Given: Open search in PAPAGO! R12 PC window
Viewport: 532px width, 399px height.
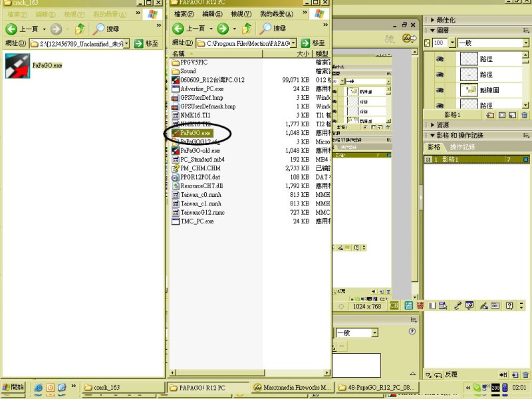Looking at the screenshot, I should (273, 29).
